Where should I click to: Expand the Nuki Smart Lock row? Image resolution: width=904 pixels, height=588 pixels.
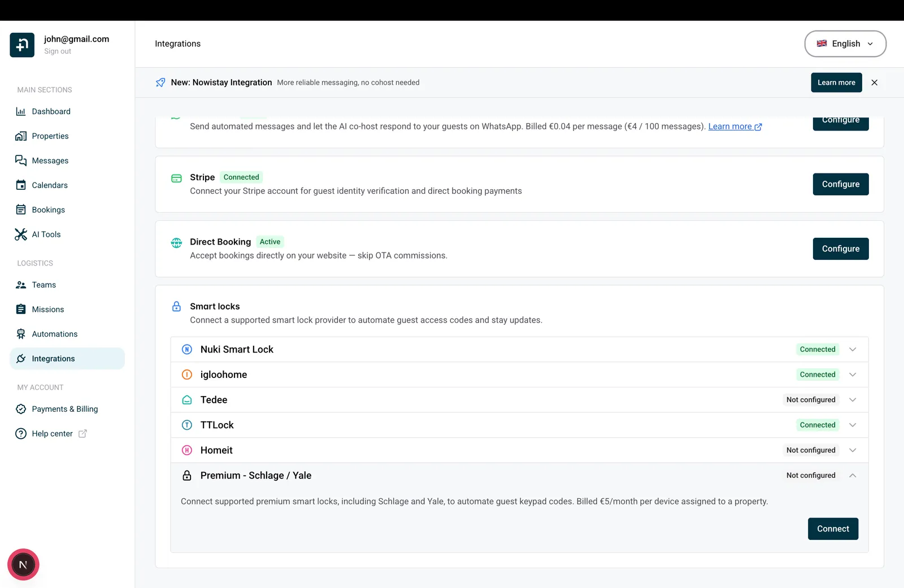pos(519,350)
